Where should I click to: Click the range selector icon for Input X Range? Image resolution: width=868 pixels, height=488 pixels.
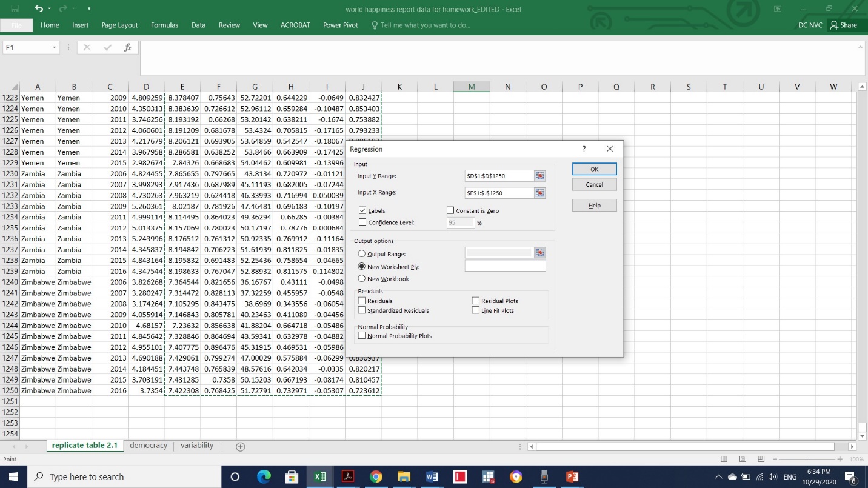(539, 193)
